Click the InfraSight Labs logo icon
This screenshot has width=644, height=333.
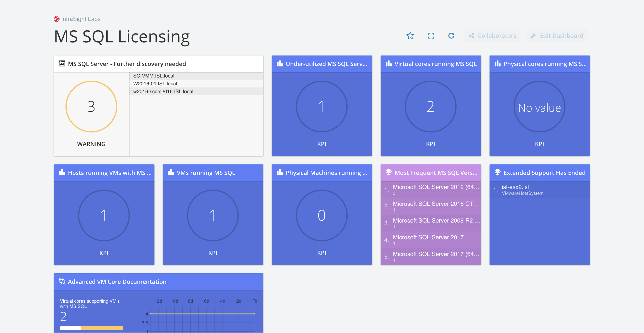pyautogui.click(x=57, y=19)
